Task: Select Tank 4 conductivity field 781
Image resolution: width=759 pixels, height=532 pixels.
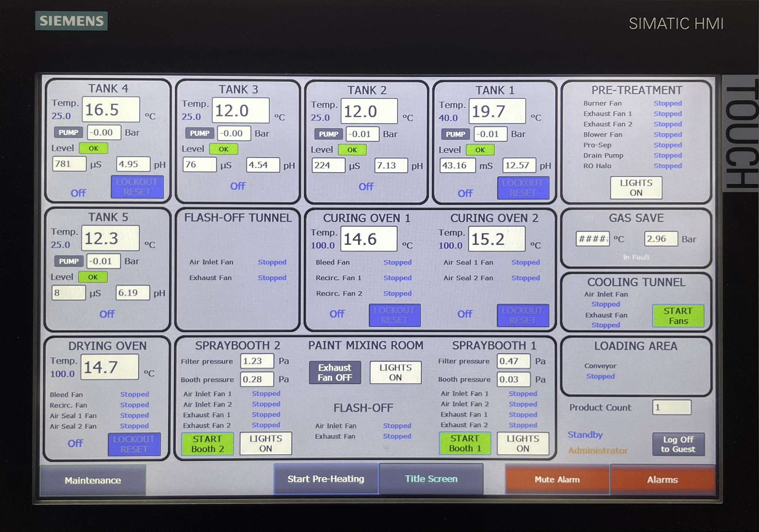Action: pos(69,164)
